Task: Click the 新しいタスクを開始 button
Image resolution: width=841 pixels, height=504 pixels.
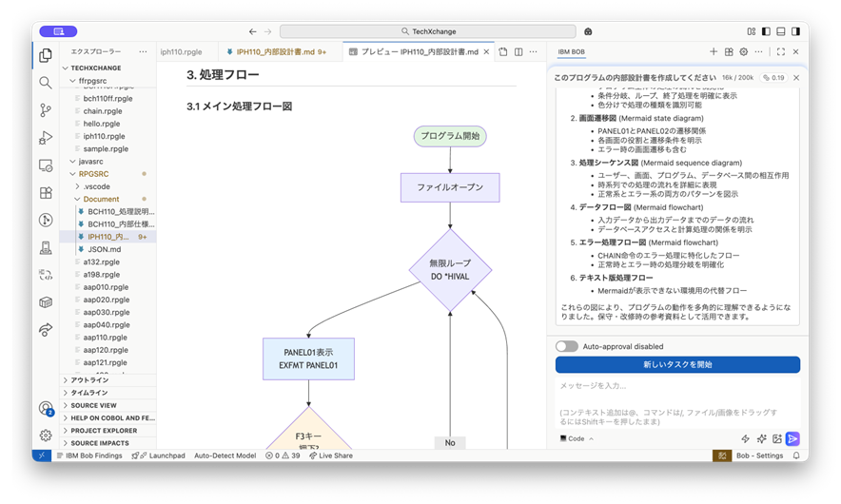Action: point(677,364)
